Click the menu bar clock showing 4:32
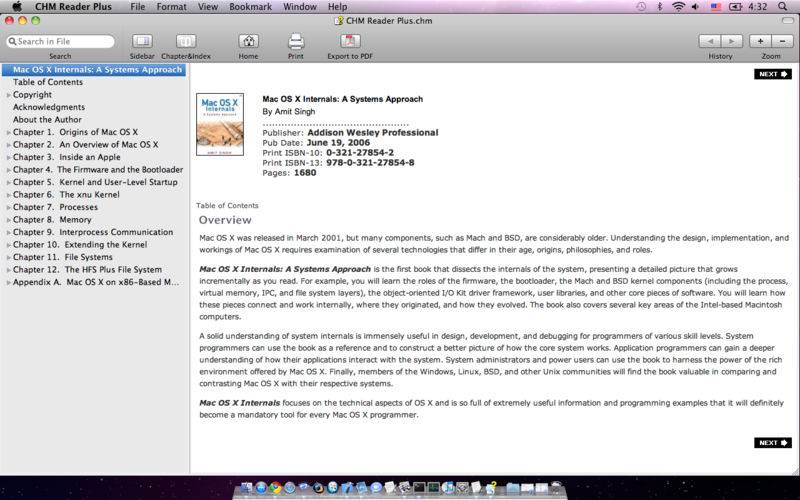Screen dimensions: 800x500 click(x=757, y=7)
